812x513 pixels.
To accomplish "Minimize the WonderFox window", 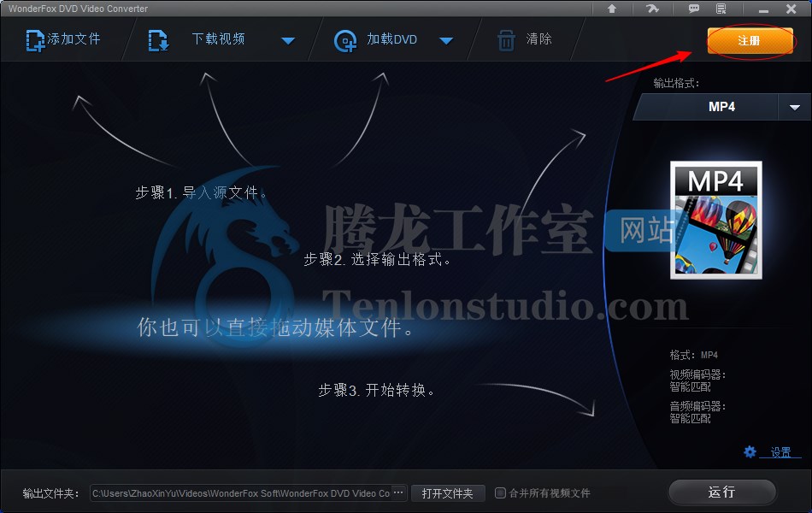I will [x=763, y=9].
